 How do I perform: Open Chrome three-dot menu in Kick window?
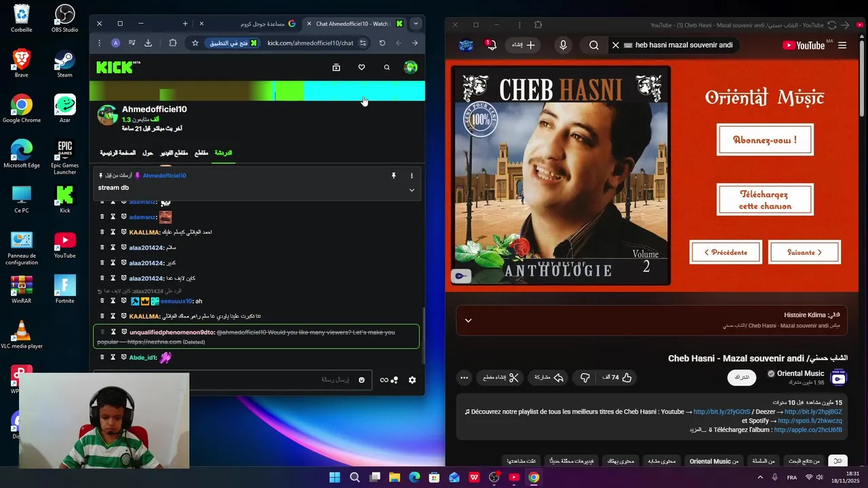[99, 43]
